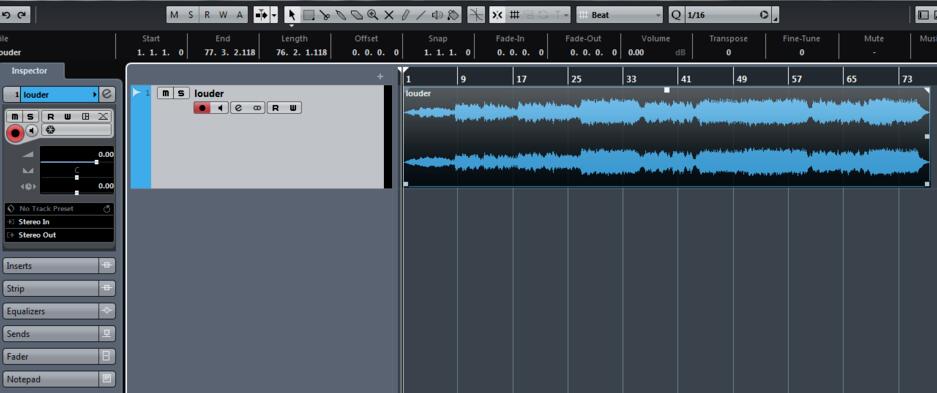The height and width of the screenshot is (393, 937).
Task: Toggle Record Enable on louder track
Action: pyautogui.click(x=203, y=108)
